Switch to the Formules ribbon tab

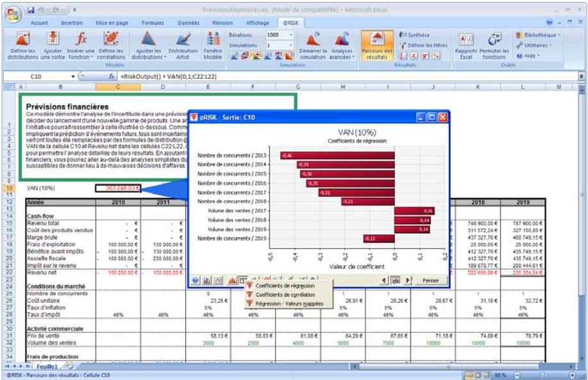[x=151, y=22]
